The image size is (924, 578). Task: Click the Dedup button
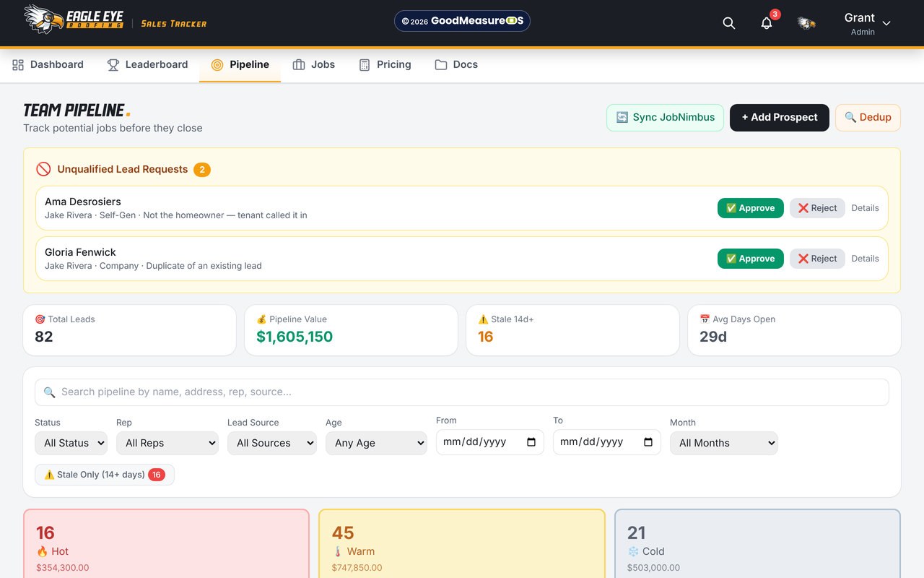[868, 118]
